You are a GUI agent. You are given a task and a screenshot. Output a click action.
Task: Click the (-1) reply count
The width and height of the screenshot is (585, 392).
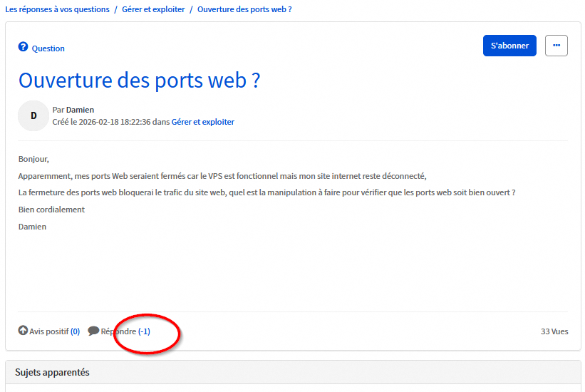tap(144, 331)
